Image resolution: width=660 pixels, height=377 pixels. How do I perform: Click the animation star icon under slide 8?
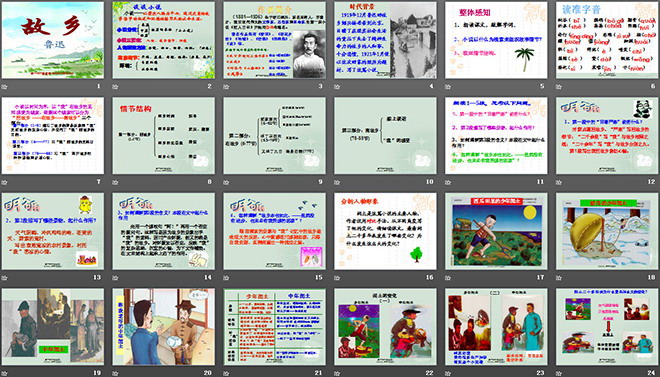coord(115,182)
